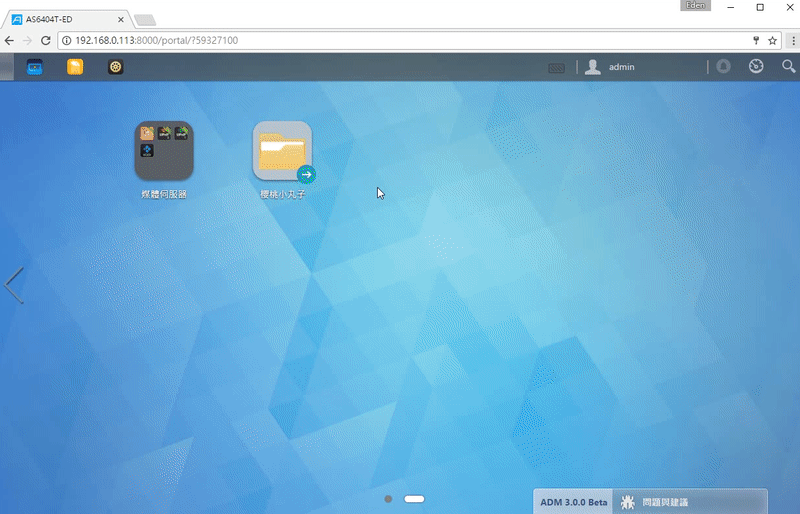
Task: Open Chrome three-dot menu
Action: point(793,40)
